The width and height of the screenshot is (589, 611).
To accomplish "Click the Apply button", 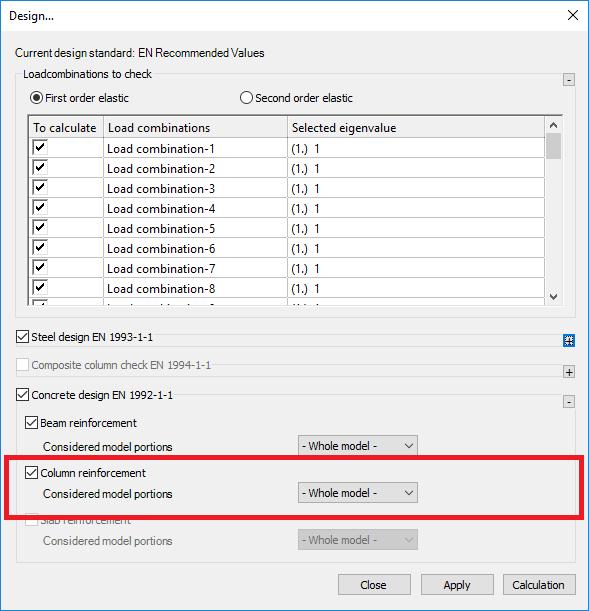I will pyautogui.click(x=457, y=585).
